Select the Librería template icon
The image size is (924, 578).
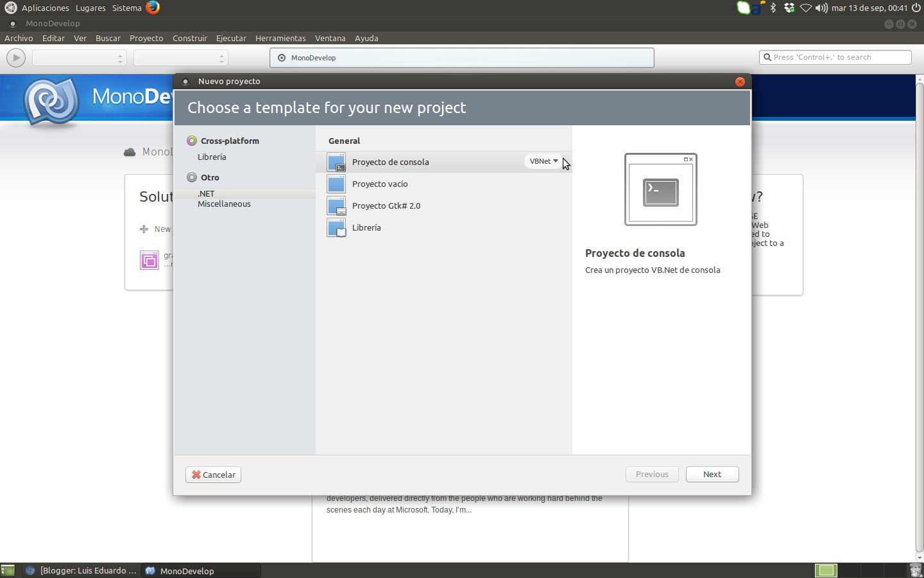tap(336, 227)
